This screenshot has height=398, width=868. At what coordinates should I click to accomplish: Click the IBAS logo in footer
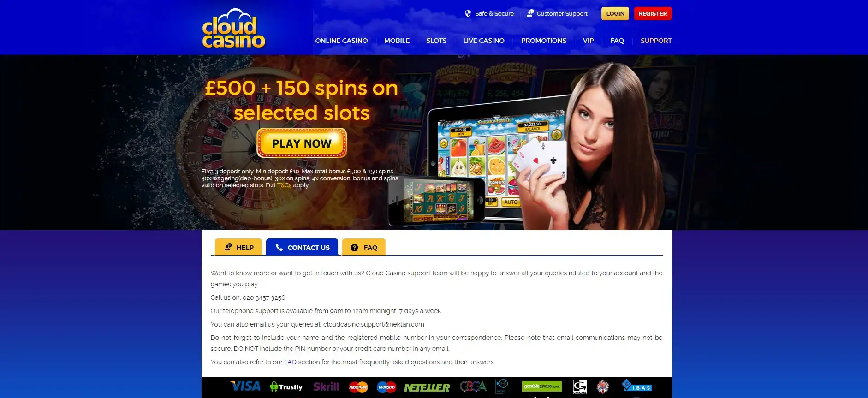coord(636,386)
